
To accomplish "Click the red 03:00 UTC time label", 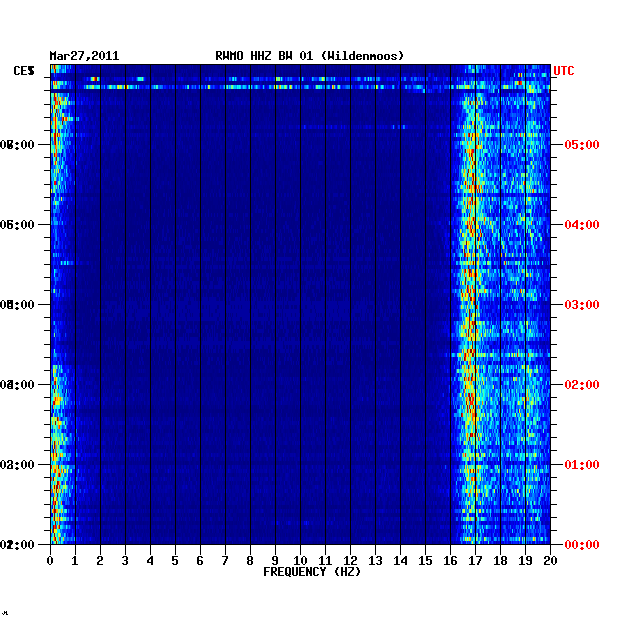I will point(582,305).
